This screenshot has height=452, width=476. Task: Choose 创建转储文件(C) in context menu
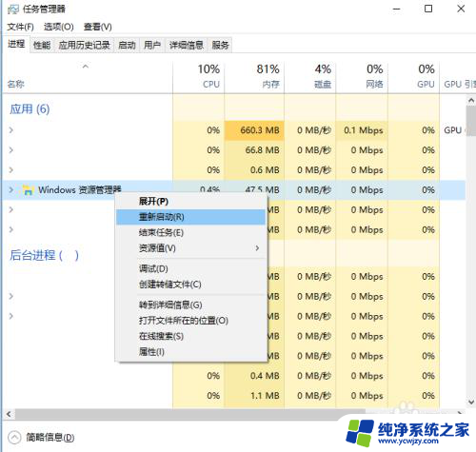pos(190,285)
